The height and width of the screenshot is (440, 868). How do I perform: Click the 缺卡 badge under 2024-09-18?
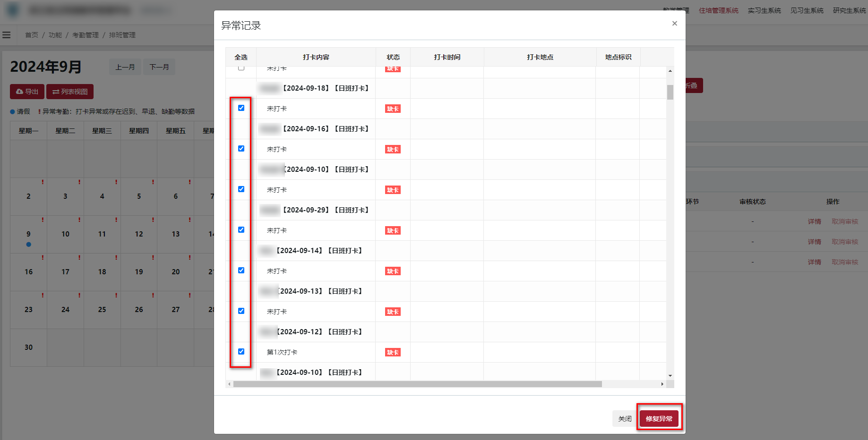[x=393, y=109]
